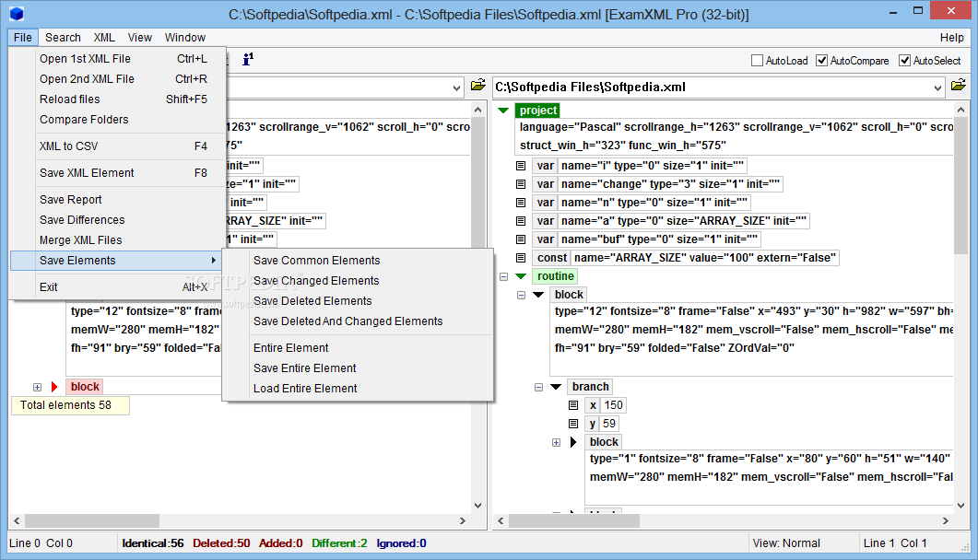Collapse the routine node minus box
Viewport: 978px width, 560px height.
(x=504, y=276)
